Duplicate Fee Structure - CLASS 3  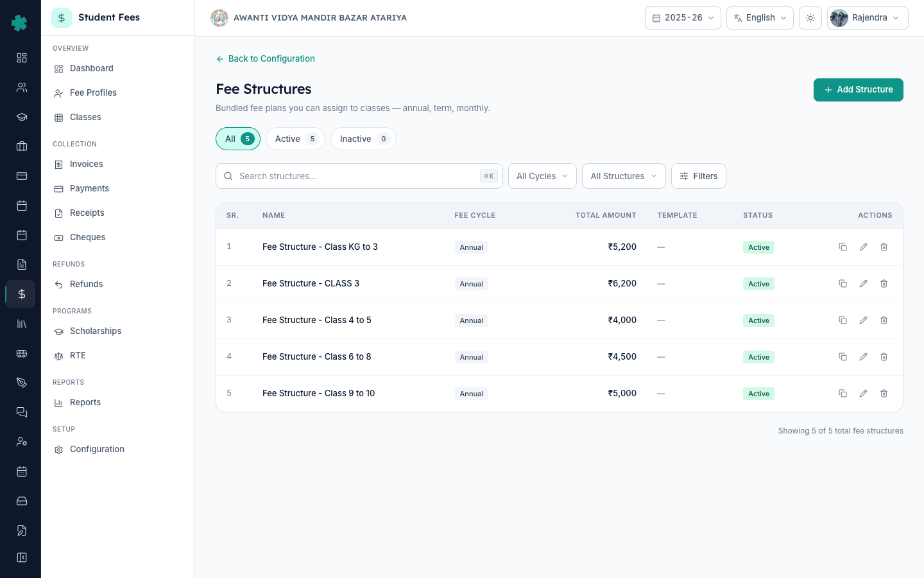843,284
